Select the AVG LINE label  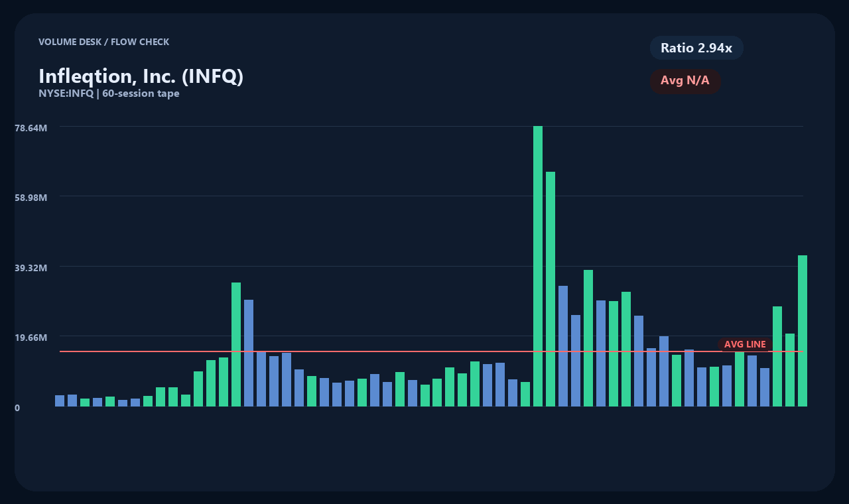click(x=745, y=344)
